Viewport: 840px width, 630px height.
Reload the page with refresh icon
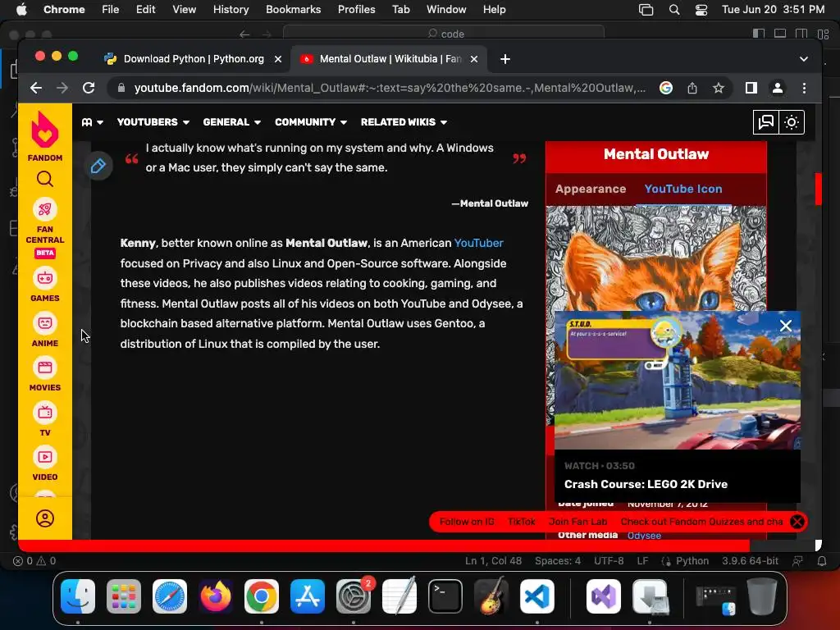pos(89,88)
